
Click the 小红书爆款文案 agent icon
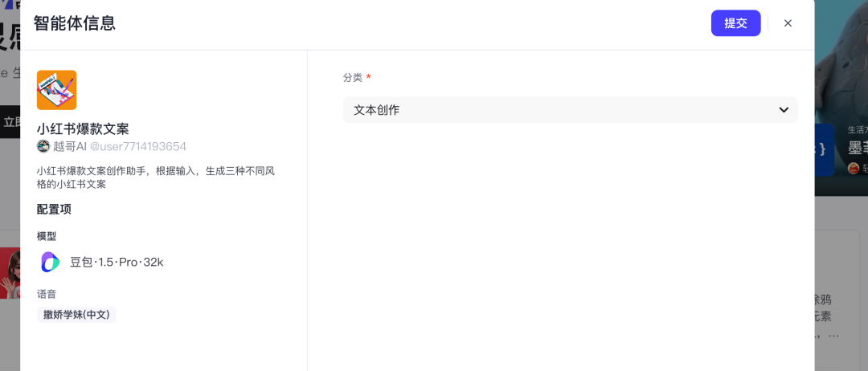56,90
